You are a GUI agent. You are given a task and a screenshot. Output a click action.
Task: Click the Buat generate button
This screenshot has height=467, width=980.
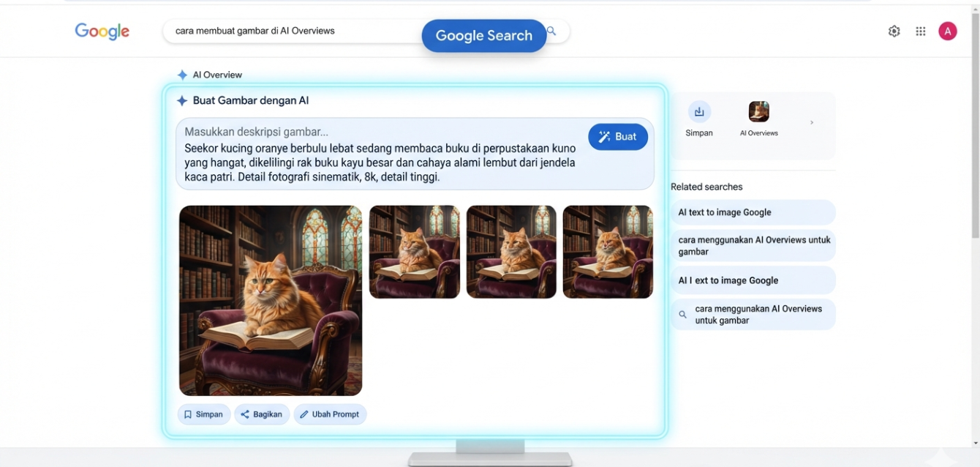click(618, 136)
